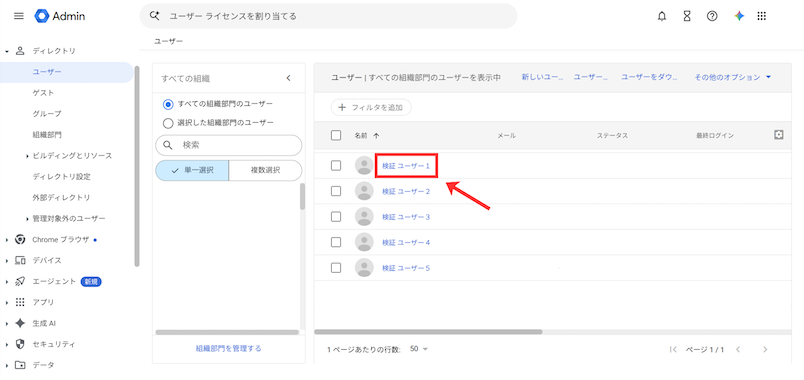The width and height of the screenshot is (804, 380).
Task: Open the tasks hourglass icon
Action: pyautogui.click(x=687, y=16)
